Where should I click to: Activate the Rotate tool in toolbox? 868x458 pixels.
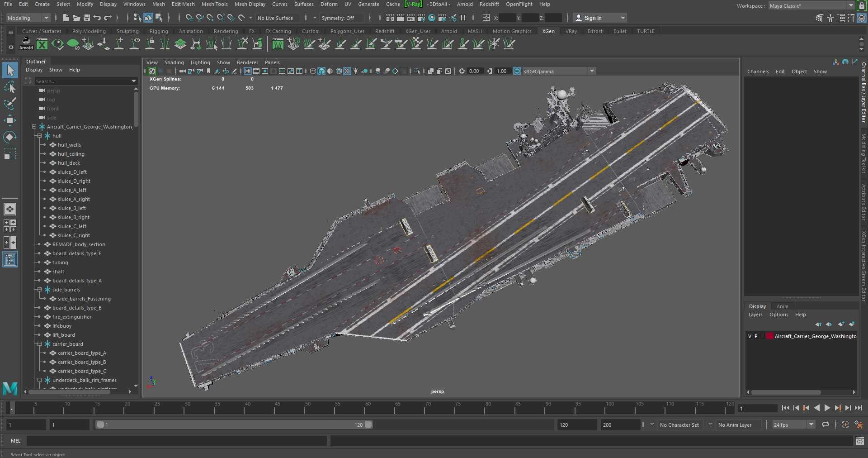(x=10, y=137)
